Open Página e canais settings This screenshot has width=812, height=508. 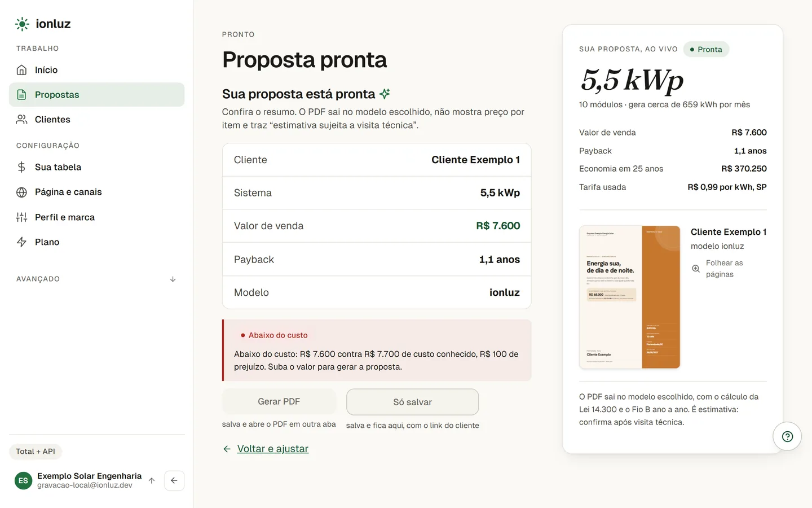[96, 192]
